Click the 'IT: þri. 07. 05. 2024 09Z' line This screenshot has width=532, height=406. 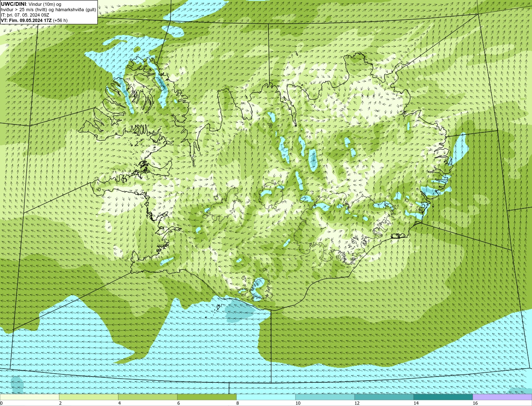point(25,15)
